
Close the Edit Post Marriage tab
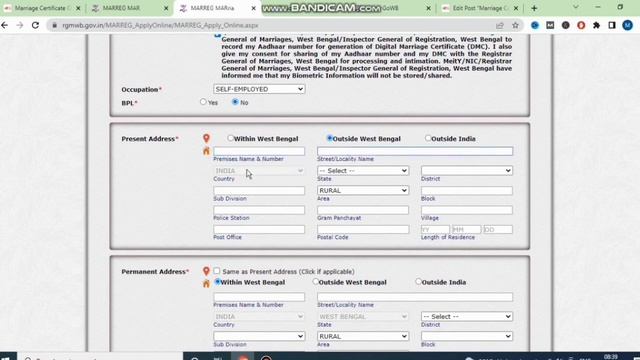pyautogui.click(x=516, y=8)
